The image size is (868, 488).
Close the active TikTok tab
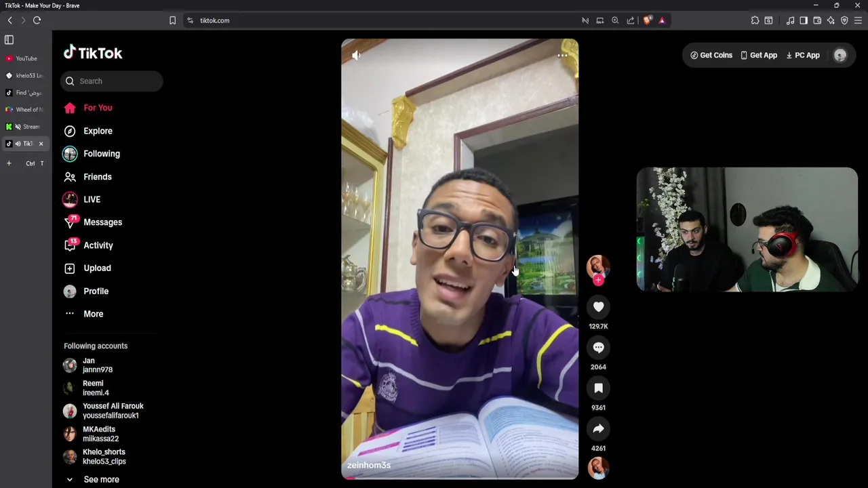coord(41,144)
